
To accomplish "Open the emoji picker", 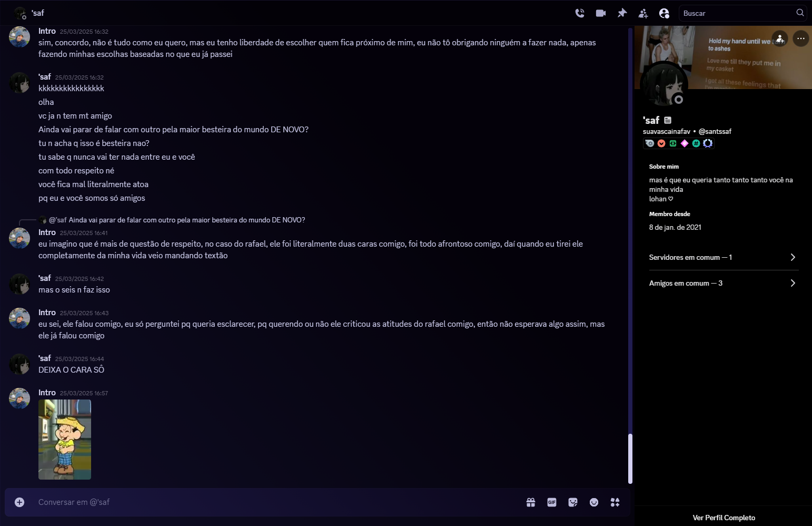I will point(594,502).
